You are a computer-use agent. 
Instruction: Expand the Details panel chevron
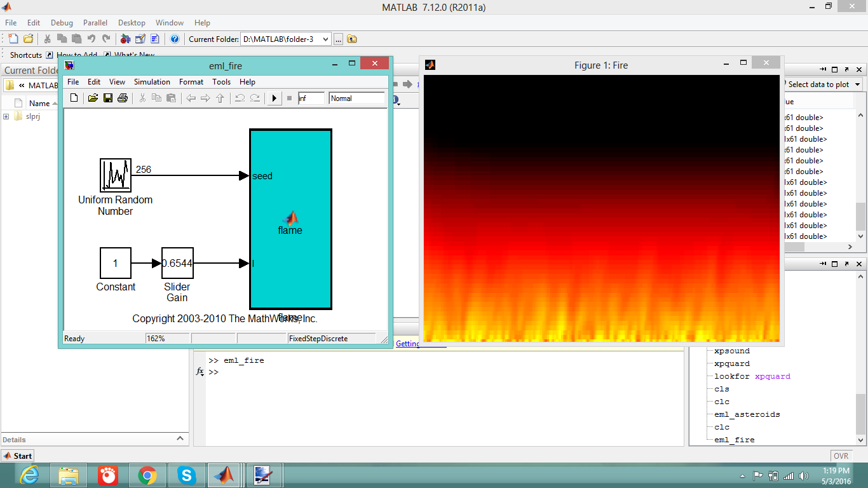pos(180,438)
